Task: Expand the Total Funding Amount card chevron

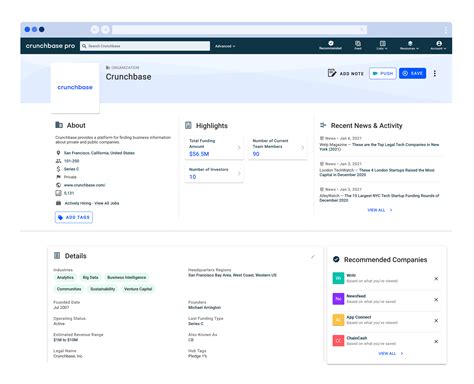Action: 239,147
